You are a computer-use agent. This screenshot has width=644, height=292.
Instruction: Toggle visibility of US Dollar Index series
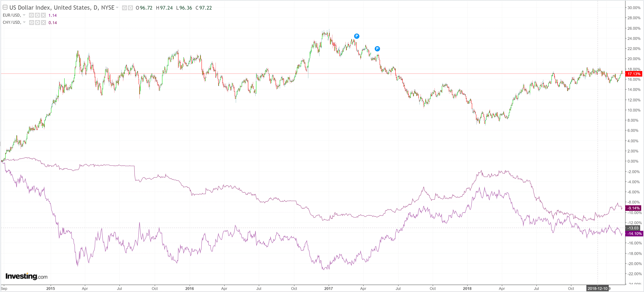[x=124, y=8]
